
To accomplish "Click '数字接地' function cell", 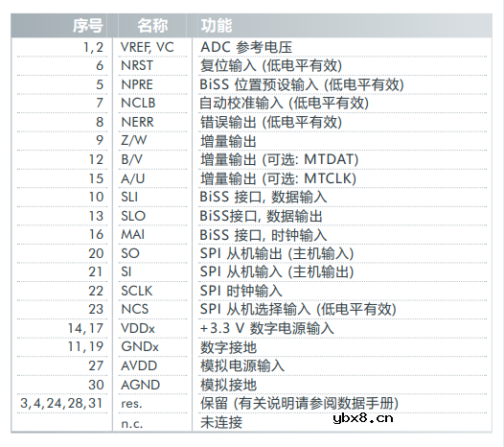I will [x=229, y=347].
